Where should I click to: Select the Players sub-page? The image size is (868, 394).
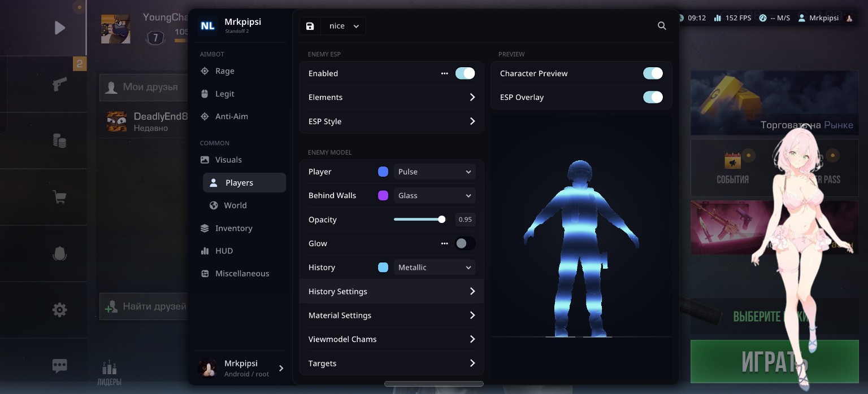coord(244,183)
